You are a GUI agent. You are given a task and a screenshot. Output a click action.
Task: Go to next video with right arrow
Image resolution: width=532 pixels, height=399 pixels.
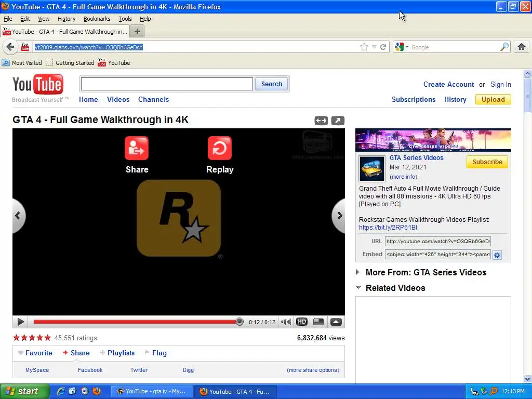(339, 216)
